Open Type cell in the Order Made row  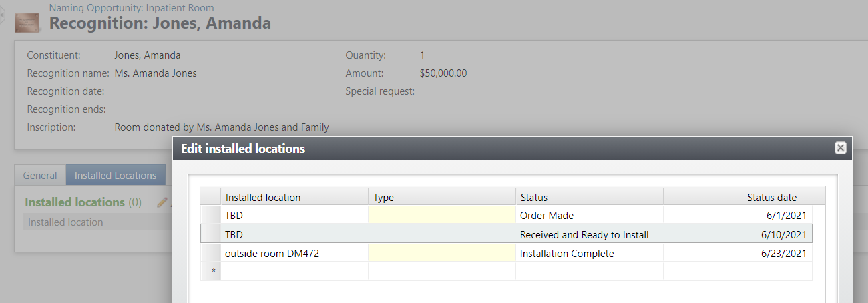441,216
